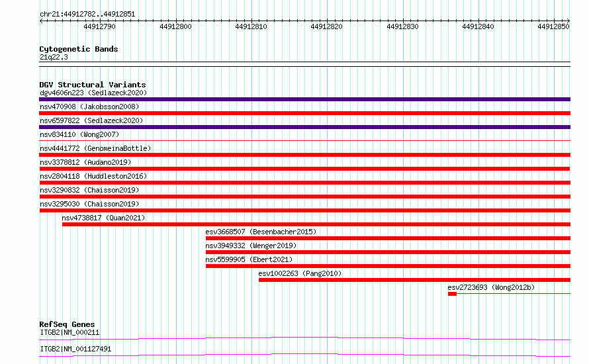Select the nsv3949332 (Wenger2019) label

click(251, 246)
